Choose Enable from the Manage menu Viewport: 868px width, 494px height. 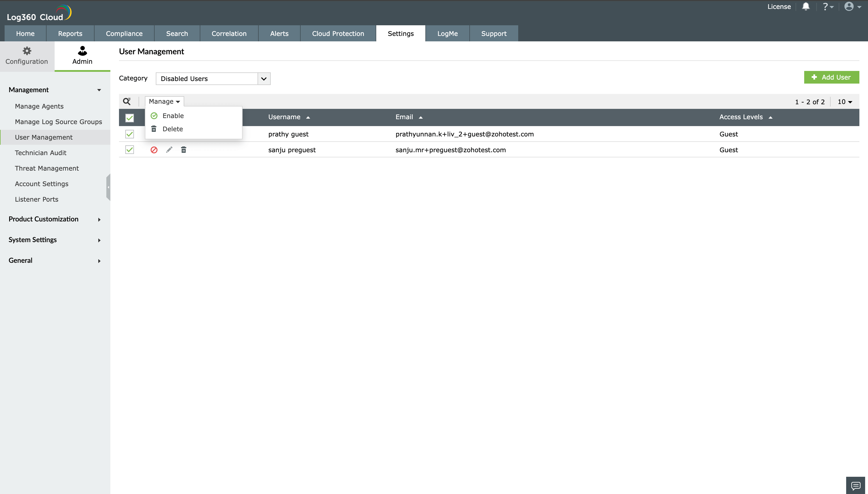(173, 116)
